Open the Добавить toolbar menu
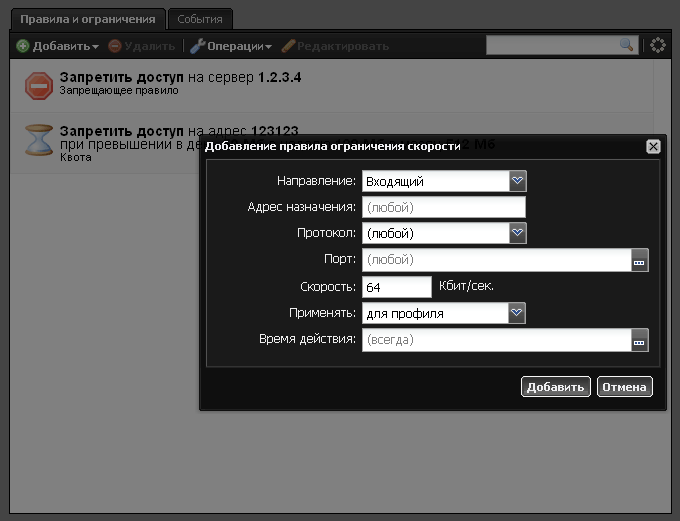This screenshot has width=680, height=521. tap(58, 46)
